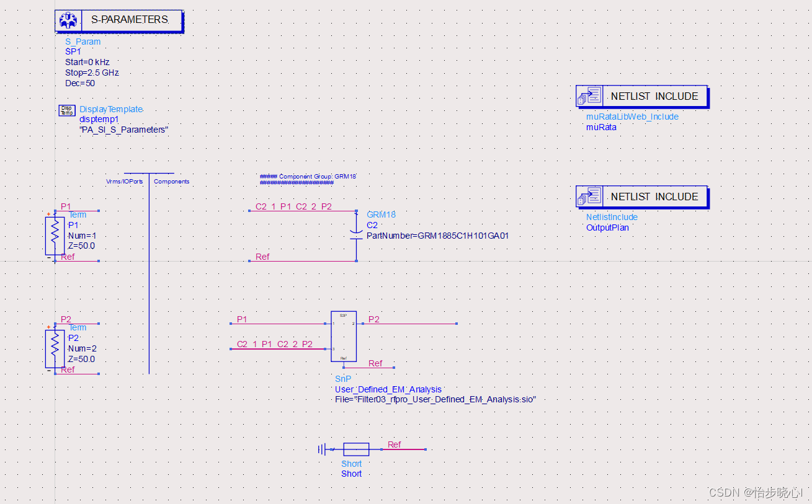Click the GRM18 component label

[x=381, y=214]
